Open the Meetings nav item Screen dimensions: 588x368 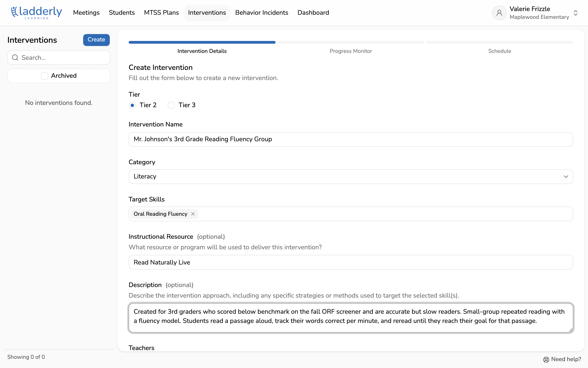pyautogui.click(x=86, y=13)
